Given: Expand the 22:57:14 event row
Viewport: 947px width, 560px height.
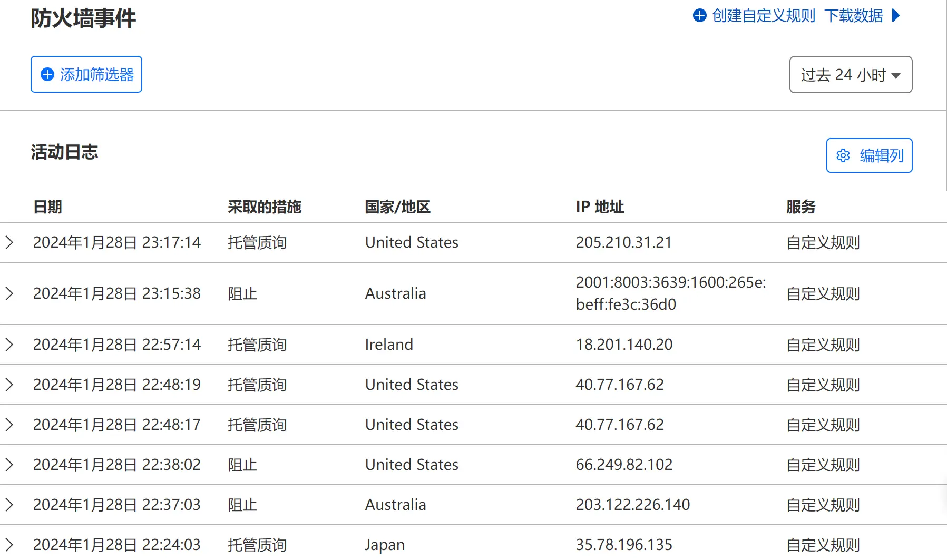Looking at the screenshot, I should point(9,345).
